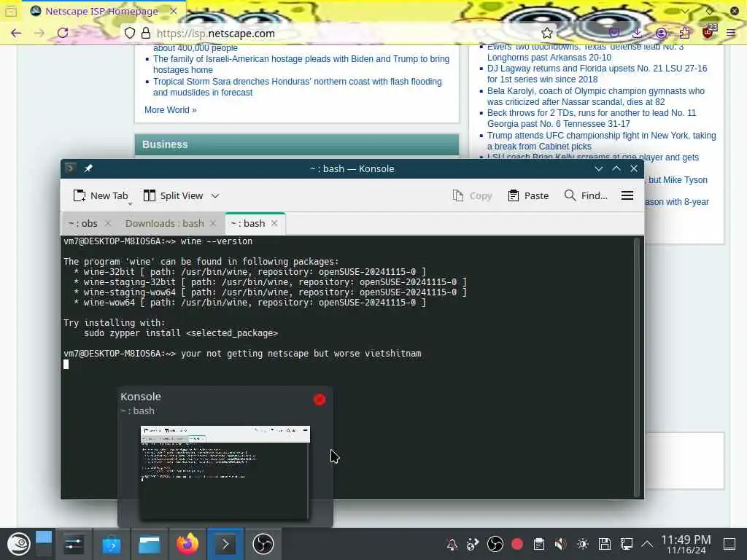Close Konsole from the taskbar preview popup
Viewport: 747px width, 560px height.
[x=320, y=400]
